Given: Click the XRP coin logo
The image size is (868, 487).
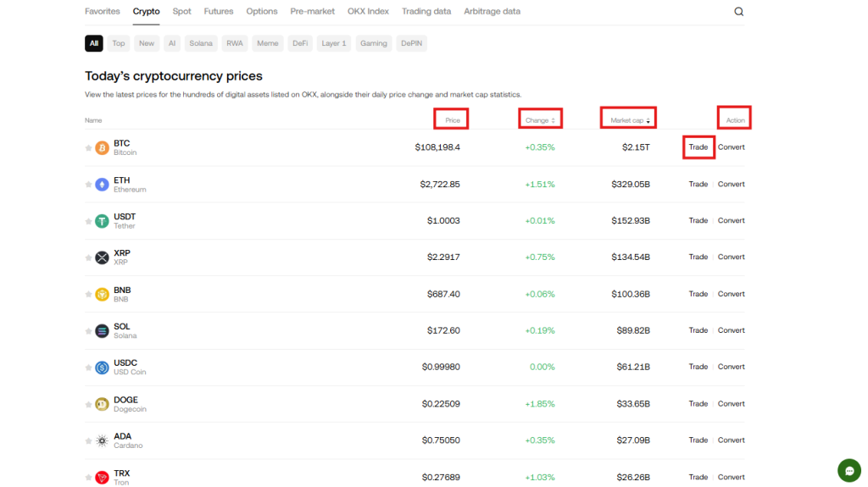Looking at the screenshot, I should (x=102, y=257).
